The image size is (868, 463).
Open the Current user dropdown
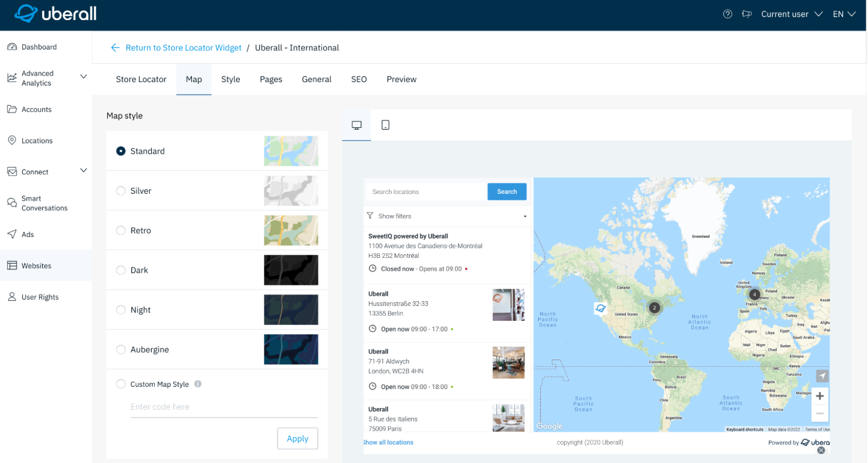(x=792, y=14)
